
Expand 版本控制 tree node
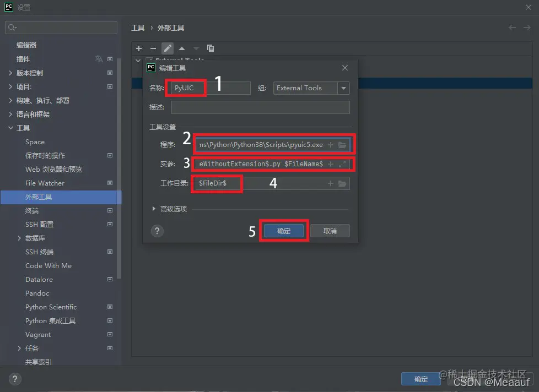(10, 73)
